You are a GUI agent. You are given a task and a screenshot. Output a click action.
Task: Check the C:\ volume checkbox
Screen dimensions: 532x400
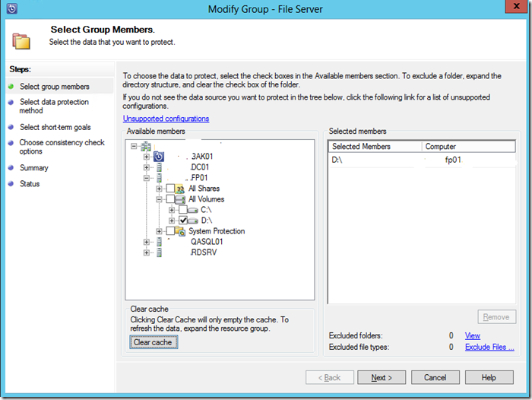click(183, 210)
